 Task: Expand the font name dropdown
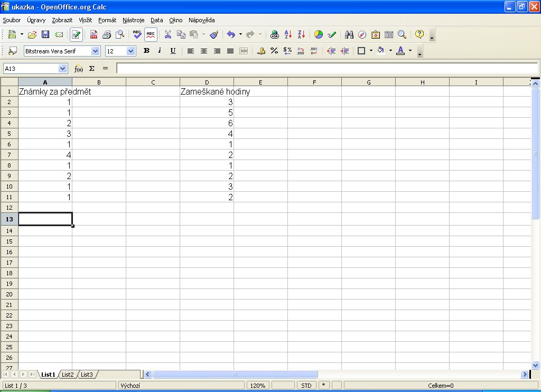[x=95, y=51]
